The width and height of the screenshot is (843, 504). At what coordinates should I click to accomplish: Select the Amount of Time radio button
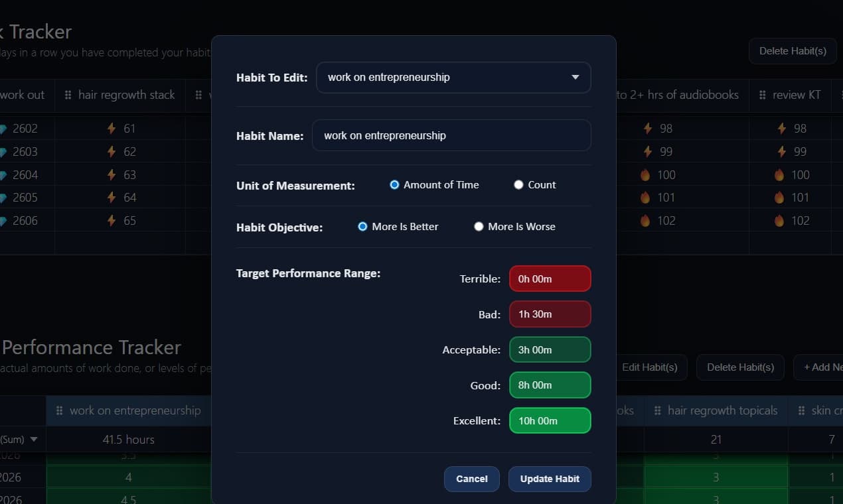[x=394, y=185]
